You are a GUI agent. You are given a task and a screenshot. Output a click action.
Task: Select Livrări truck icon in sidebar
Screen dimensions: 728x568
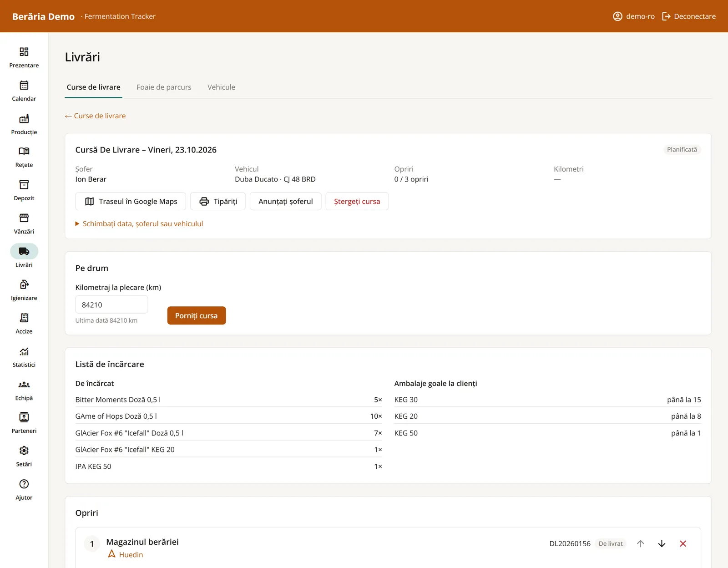24,251
